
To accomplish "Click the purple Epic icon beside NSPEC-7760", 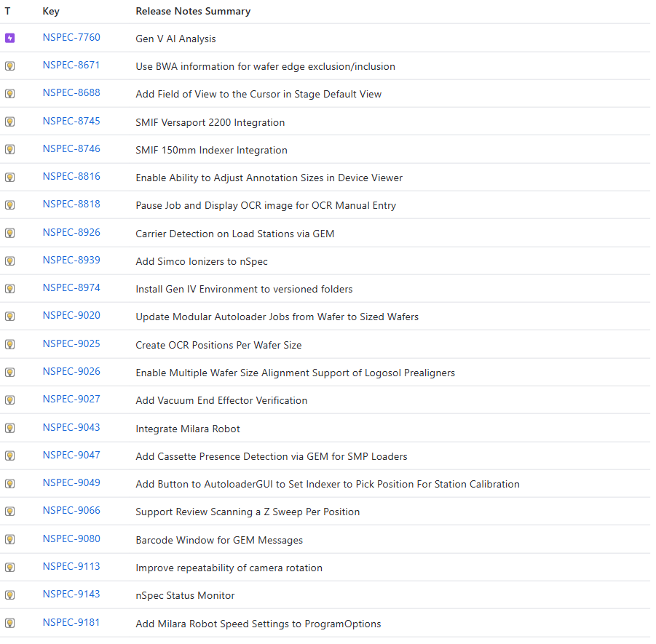I will (9, 38).
